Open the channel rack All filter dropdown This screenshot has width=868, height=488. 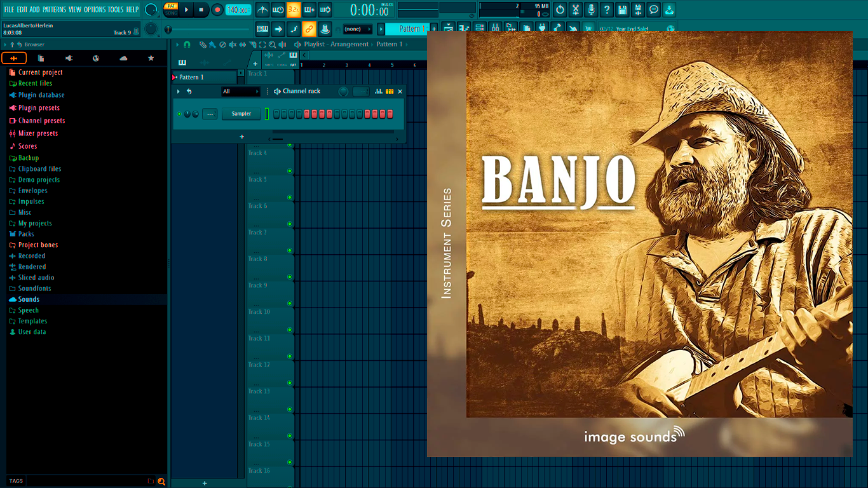(x=241, y=91)
